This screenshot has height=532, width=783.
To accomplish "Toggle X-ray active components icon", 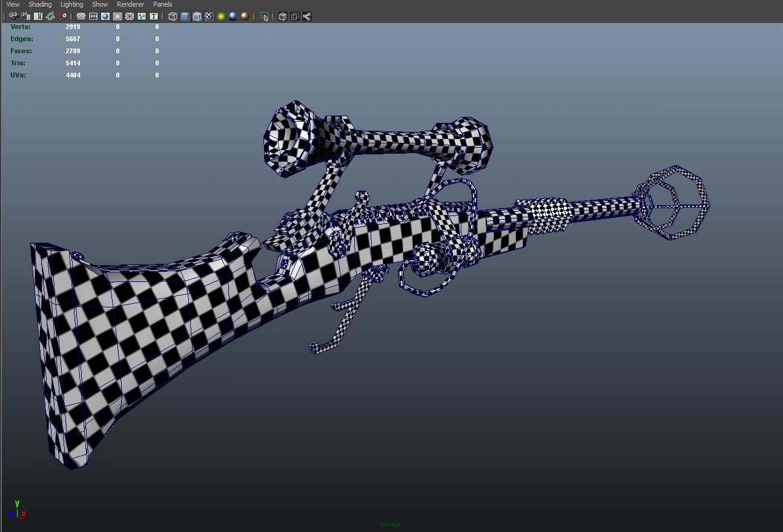I will pyautogui.click(x=294, y=16).
